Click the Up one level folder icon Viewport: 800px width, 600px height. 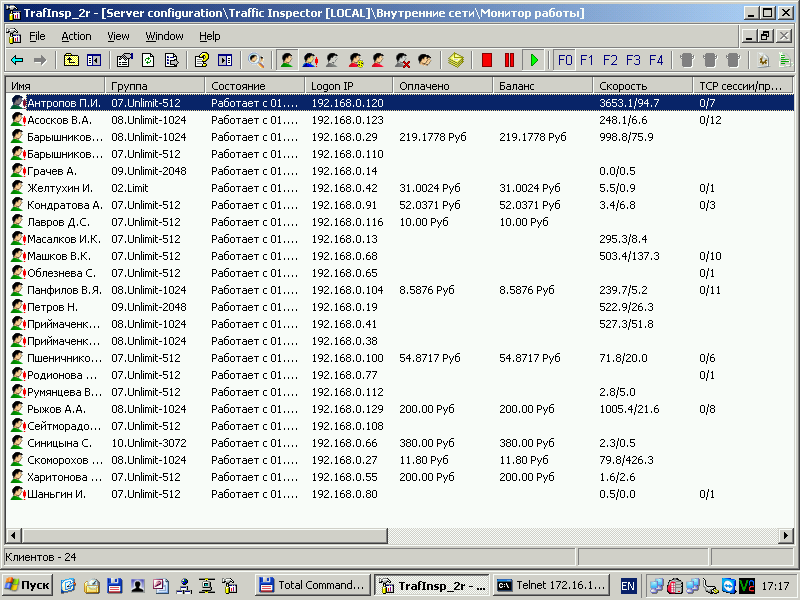coord(71,61)
